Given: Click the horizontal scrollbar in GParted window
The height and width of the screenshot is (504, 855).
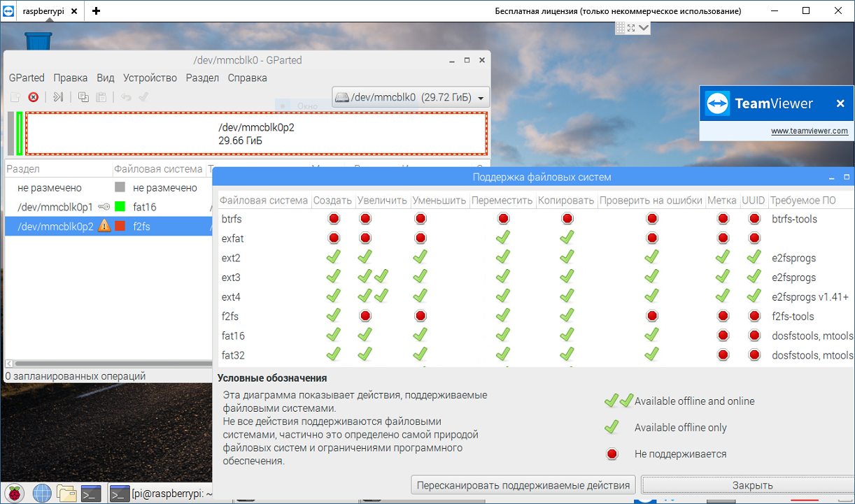Looking at the screenshot, I should (x=112, y=363).
